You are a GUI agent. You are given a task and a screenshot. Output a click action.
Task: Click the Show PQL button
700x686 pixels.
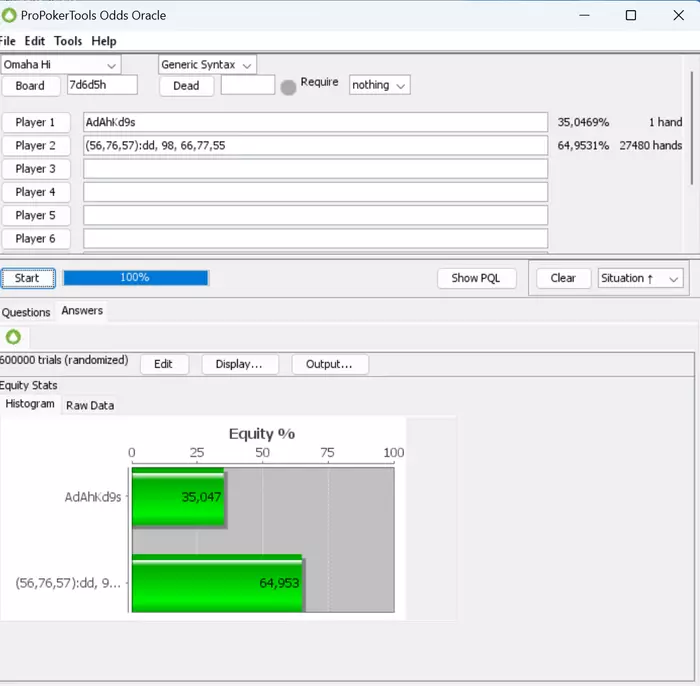click(476, 279)
